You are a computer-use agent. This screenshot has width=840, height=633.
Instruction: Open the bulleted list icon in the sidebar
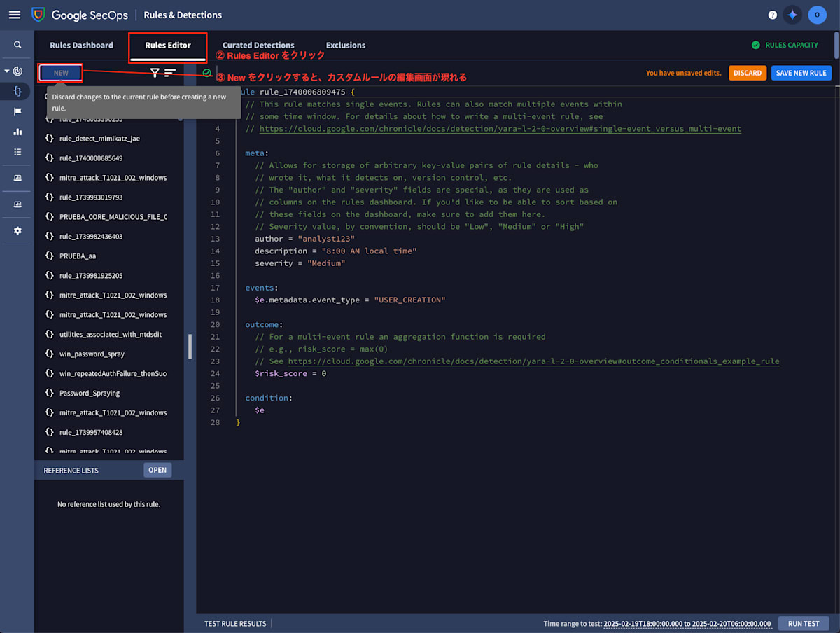click(17, 151)
